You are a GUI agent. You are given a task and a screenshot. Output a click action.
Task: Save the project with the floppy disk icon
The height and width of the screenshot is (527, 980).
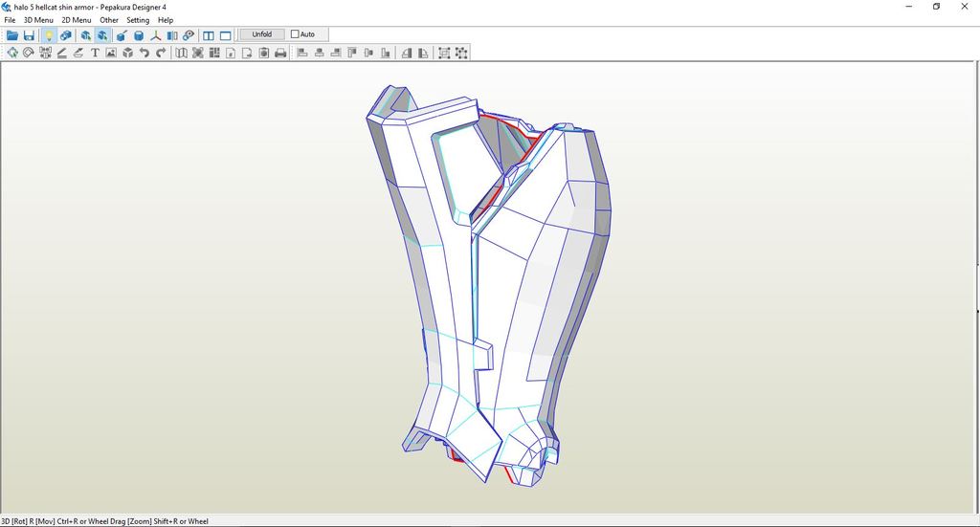point(29,35)
